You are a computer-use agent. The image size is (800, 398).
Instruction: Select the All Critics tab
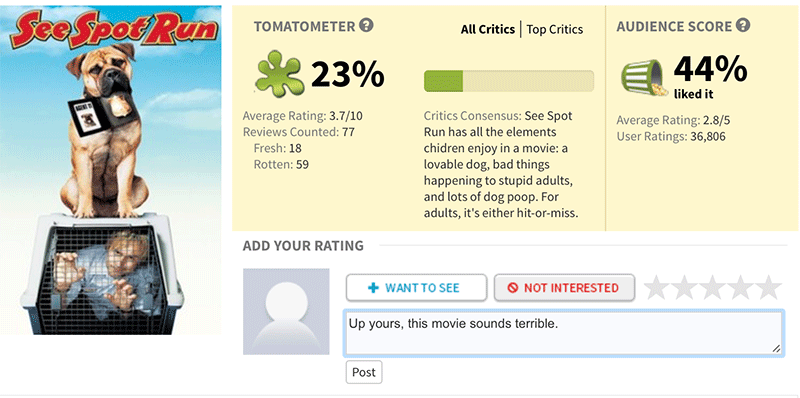tap(488, 30)
